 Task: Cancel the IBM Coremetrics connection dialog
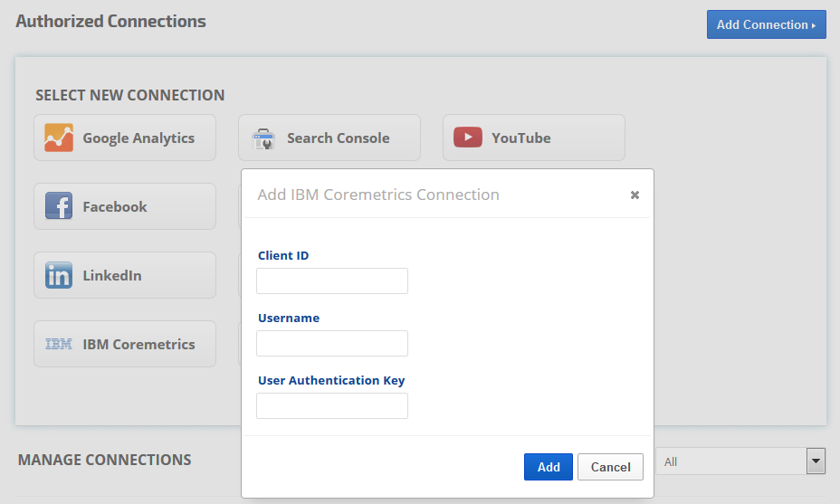coord(610,467)
